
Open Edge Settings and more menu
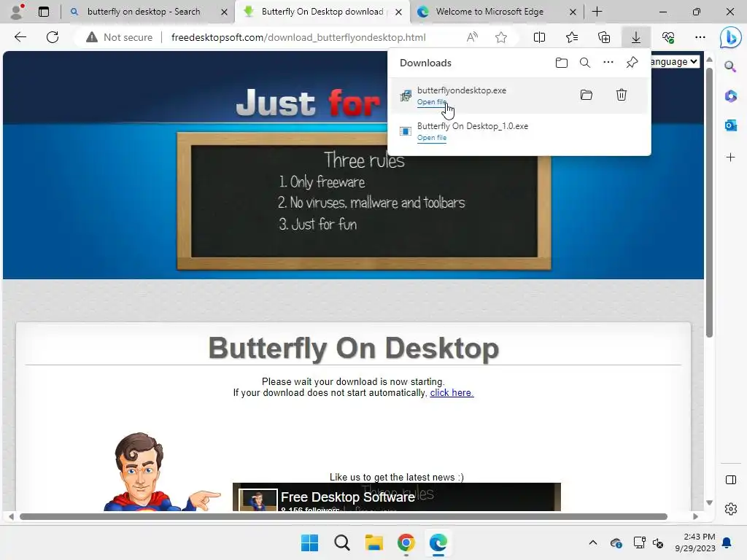700,37
